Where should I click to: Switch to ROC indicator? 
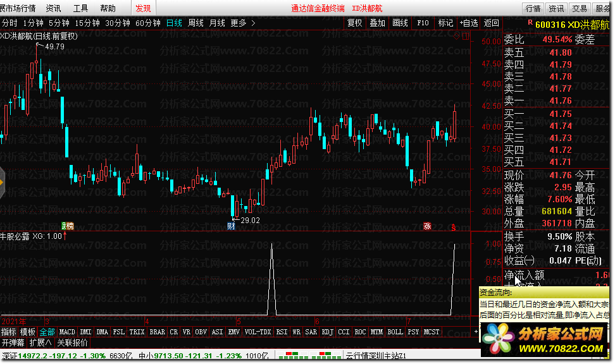pos(360,332)
